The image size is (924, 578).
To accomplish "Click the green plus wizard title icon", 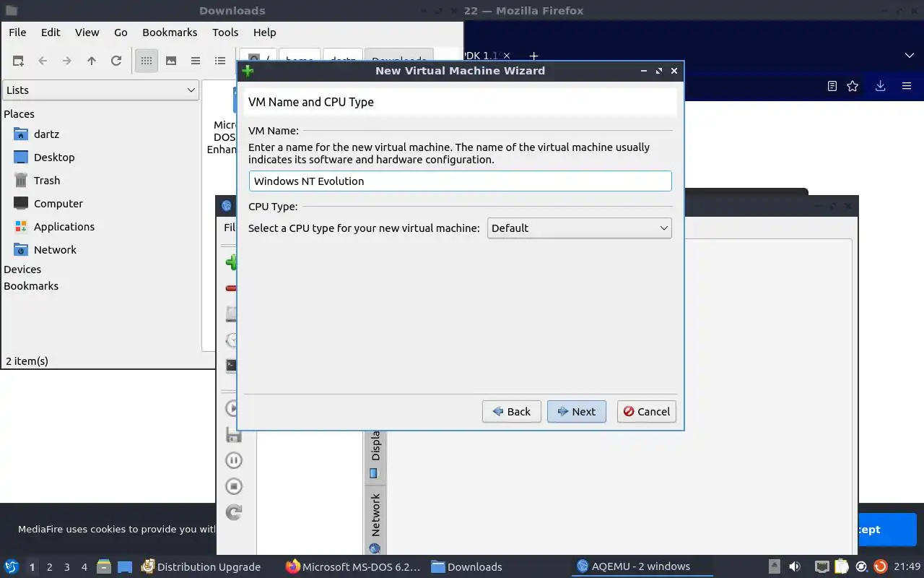I will (248, 71).
